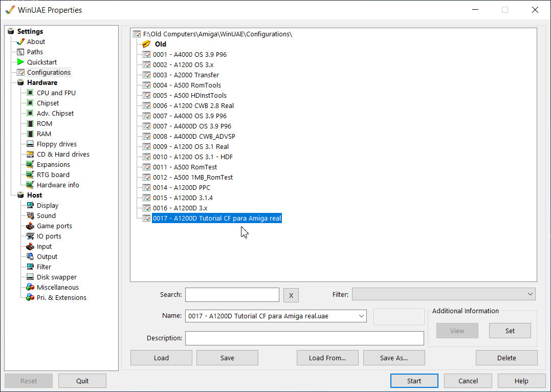Click the RAM module icon
This screenshot has width=551, height=392.
[x=30, y=134]
